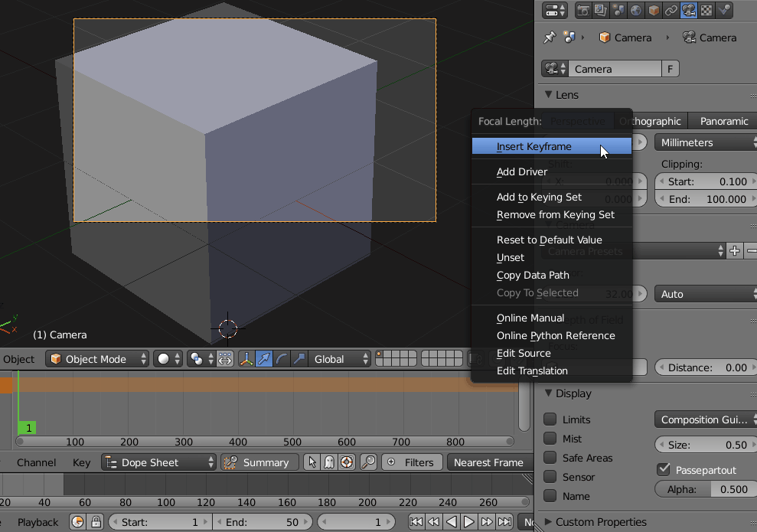Choose Insert Keyframe from the context menu
The width and height of the screenshot is (757, 532).
pyautogui.click(x=551, y=145)
